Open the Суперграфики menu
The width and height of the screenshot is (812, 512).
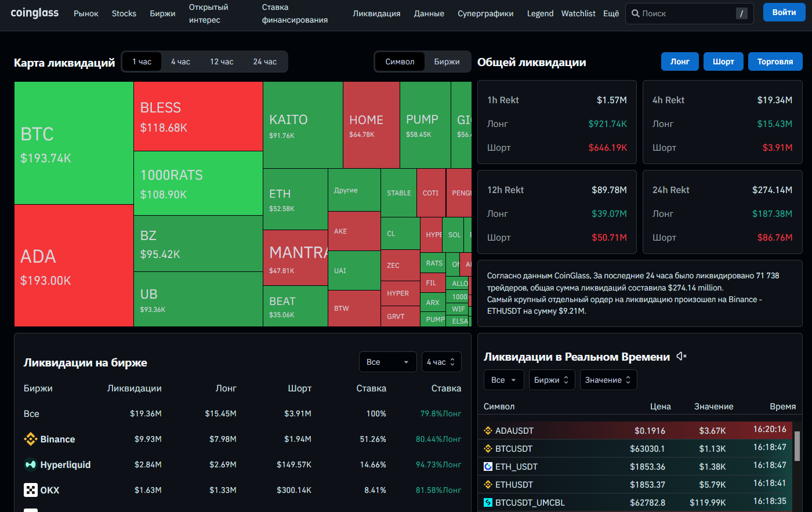(x=485, y=13)
